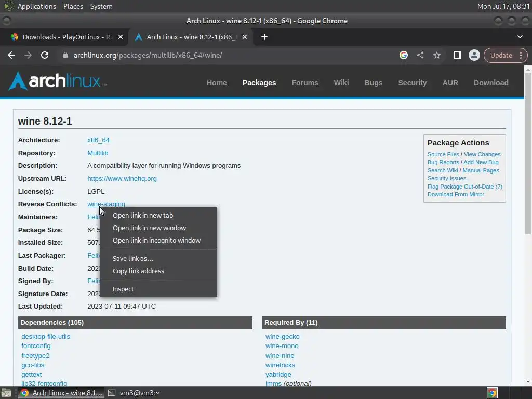Open the gettext dependency link
The width and height of the screenshot is (532, 399).
coord(31,375)
